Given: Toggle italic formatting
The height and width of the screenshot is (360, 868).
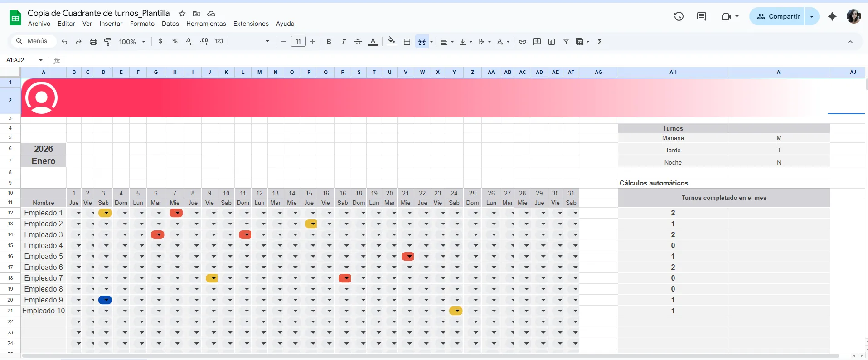Looking at the screenshot, I should point(344,42).
